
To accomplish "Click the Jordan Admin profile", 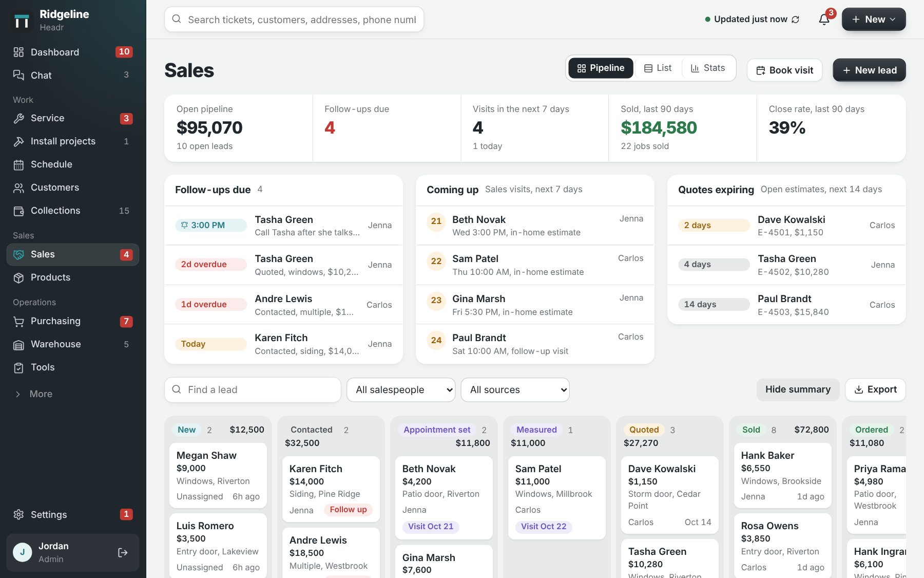I will [73, 553].
